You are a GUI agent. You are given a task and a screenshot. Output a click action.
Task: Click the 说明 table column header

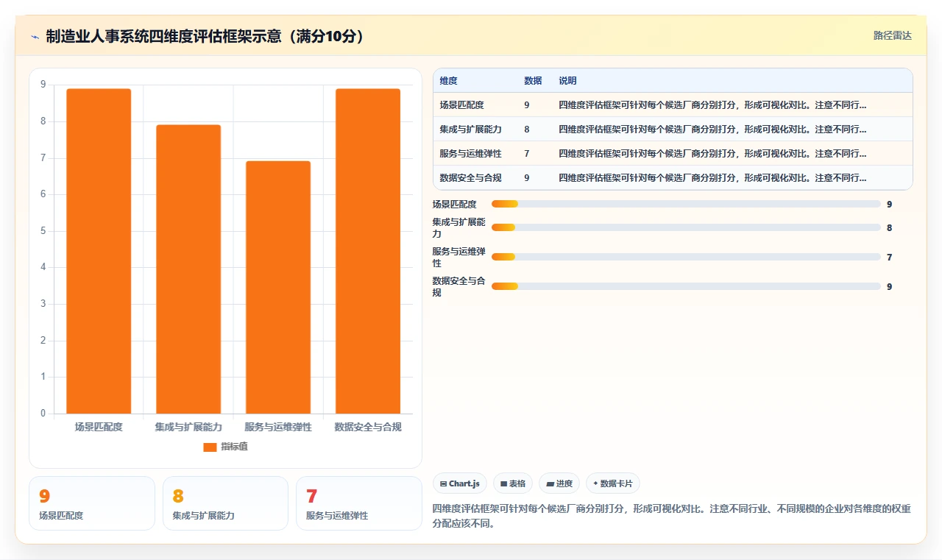[x=567, y=80]
